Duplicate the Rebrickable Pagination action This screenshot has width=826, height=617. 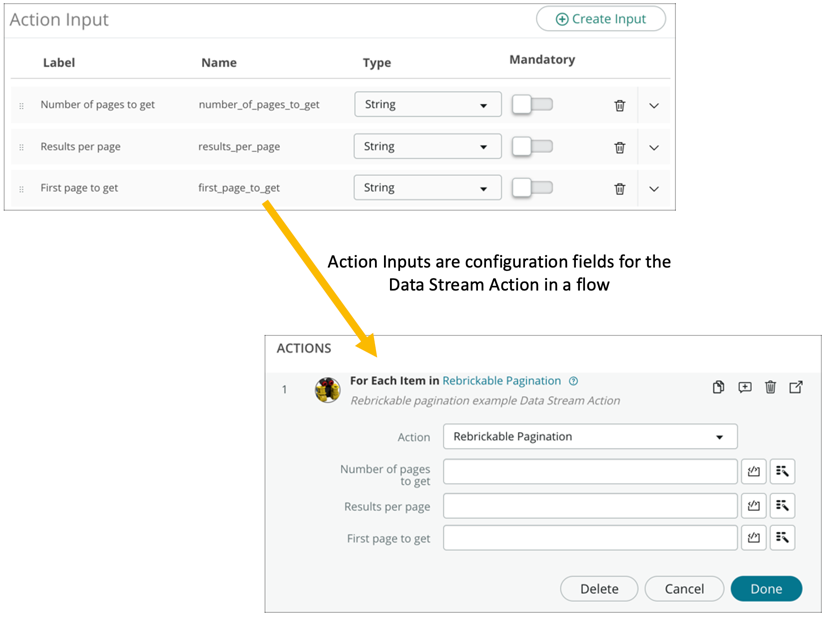click(x=718, y=386)
